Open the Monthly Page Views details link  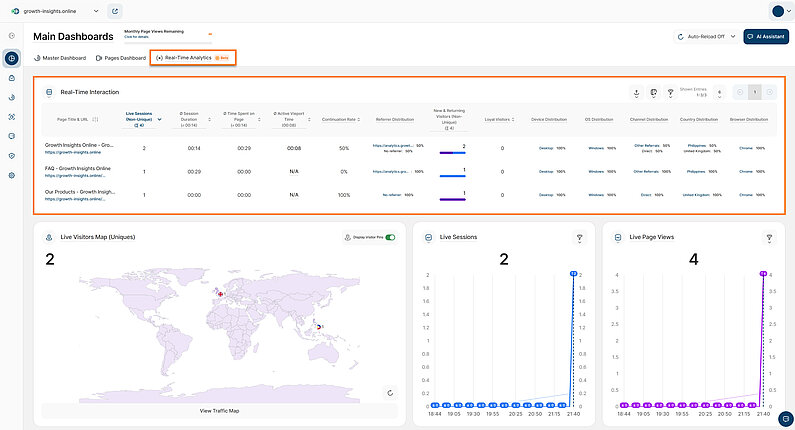pyautogui.click(x=136, y=37)
